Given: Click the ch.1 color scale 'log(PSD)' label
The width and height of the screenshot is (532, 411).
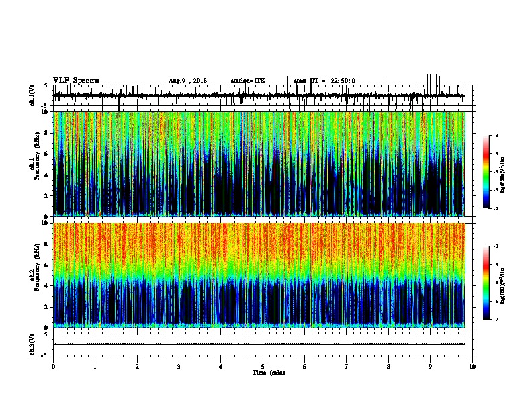Looking at the screenshot, I should coord(503,175).
